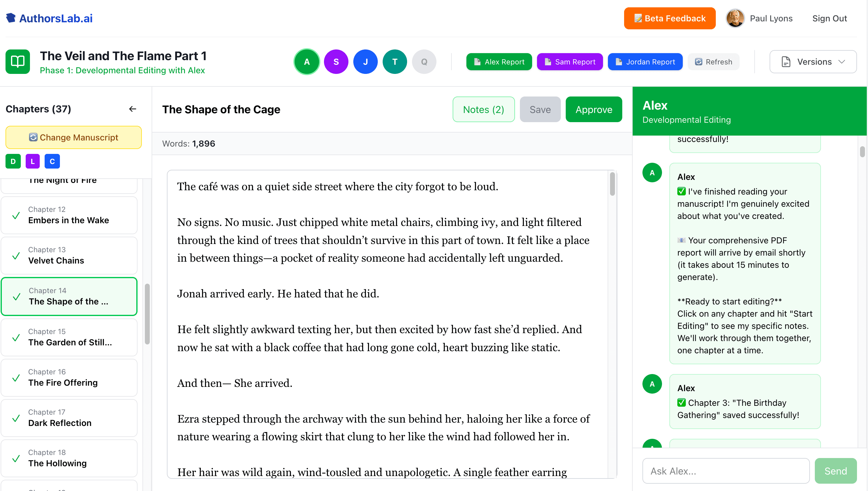The width and height of the screenshot is (868, 491).
Task: Select the green D badge under Change Manuscript
Action: [x=13, y=161]
